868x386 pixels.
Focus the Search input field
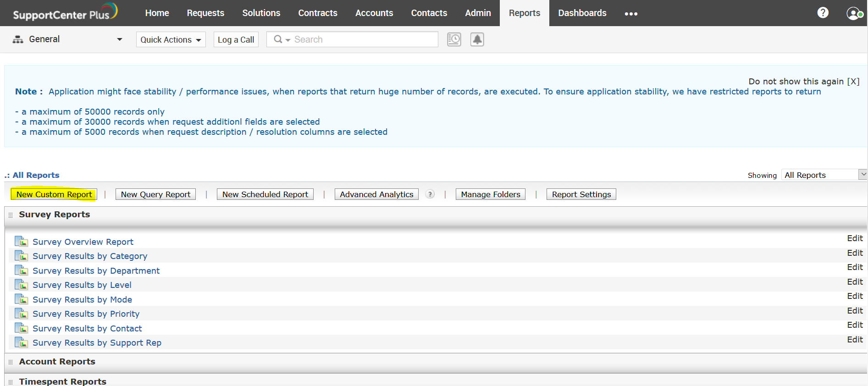coord(363,39)
